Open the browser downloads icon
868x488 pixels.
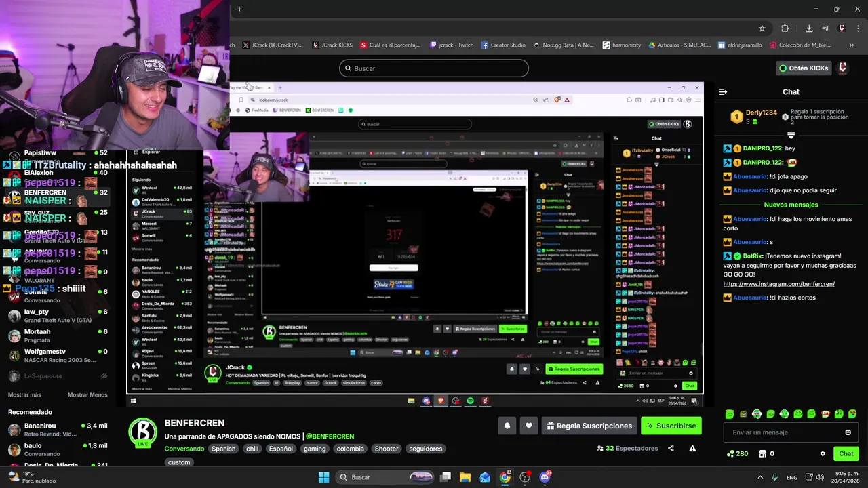coord(809,28)
